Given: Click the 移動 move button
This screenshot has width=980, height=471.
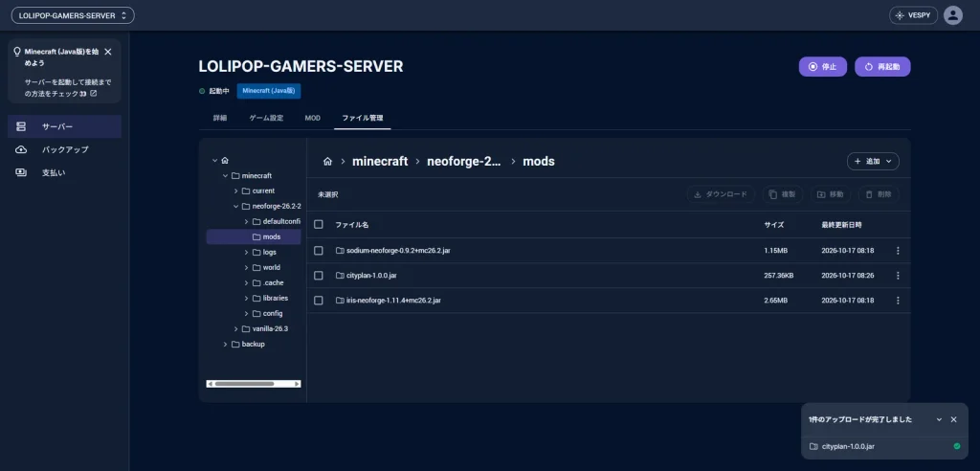Looking at the screenshot, I should (x=831, y=194).
